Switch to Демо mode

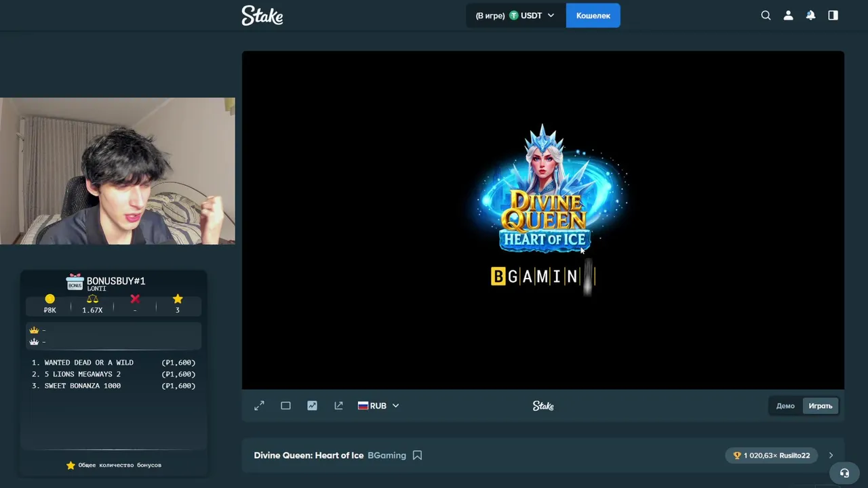[x=785, y=406]
